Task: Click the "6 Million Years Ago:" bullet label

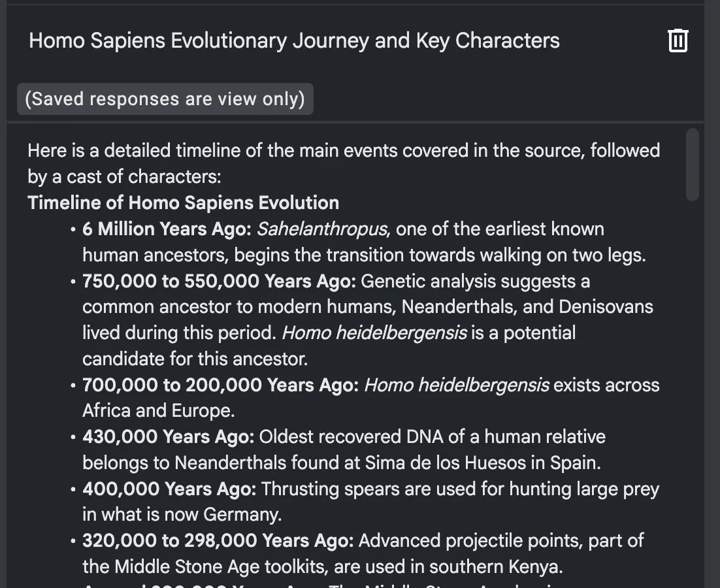Action: (167, 229)
